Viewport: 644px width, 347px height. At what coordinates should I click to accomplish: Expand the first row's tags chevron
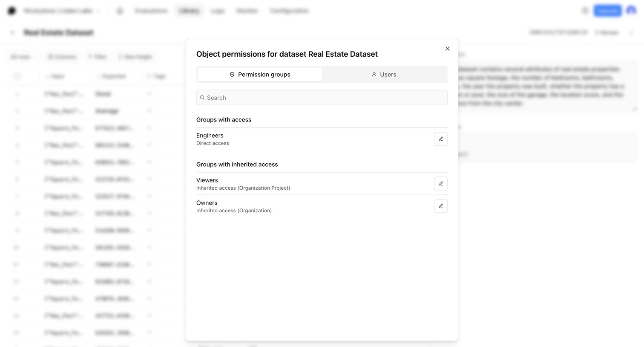pos(149,94)
